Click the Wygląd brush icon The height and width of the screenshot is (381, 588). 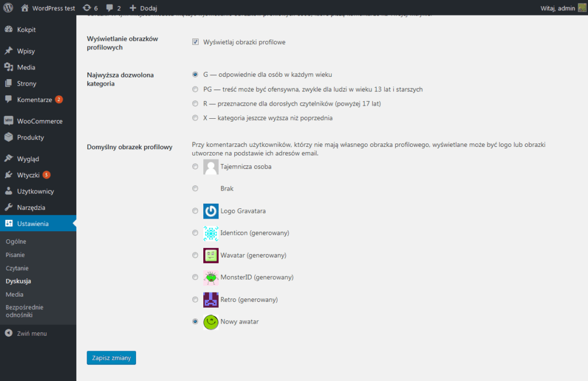pyautogui.click(x=9, y=158)
